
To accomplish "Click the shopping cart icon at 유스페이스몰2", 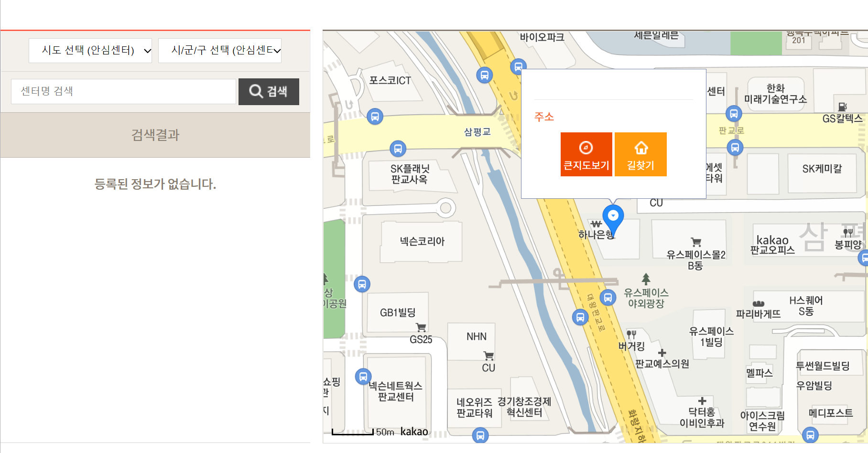I will (696, 242).
